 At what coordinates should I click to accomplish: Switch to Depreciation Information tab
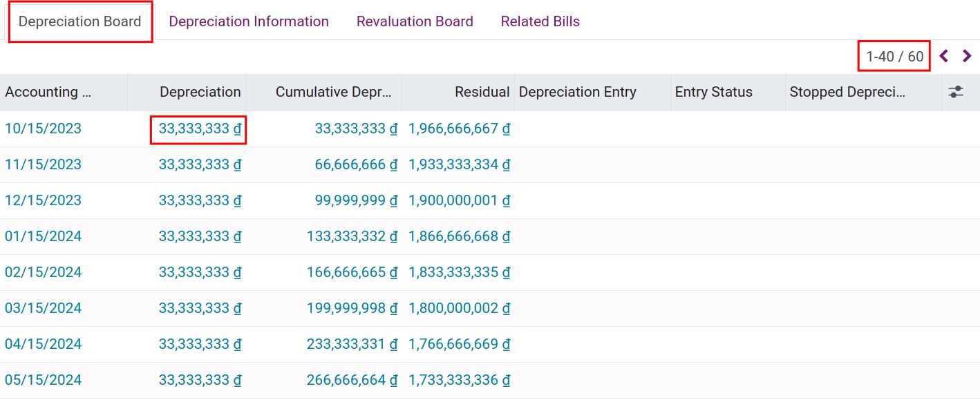click(249, 21)
